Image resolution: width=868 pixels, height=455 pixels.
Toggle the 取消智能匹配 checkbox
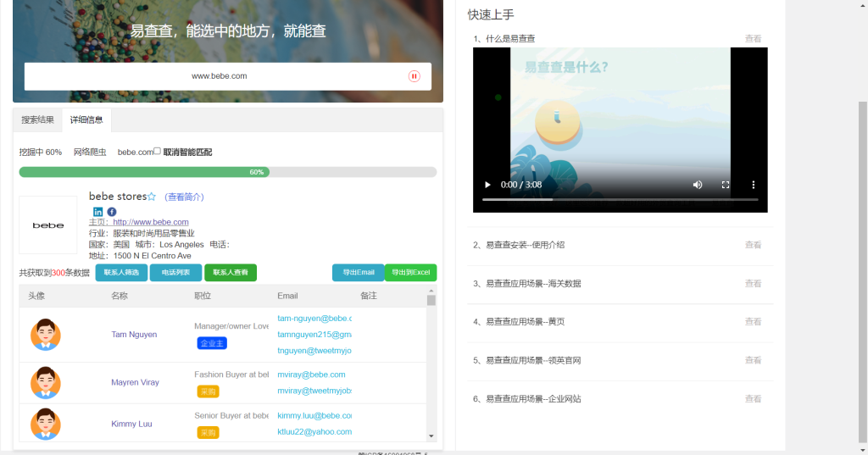157,152
